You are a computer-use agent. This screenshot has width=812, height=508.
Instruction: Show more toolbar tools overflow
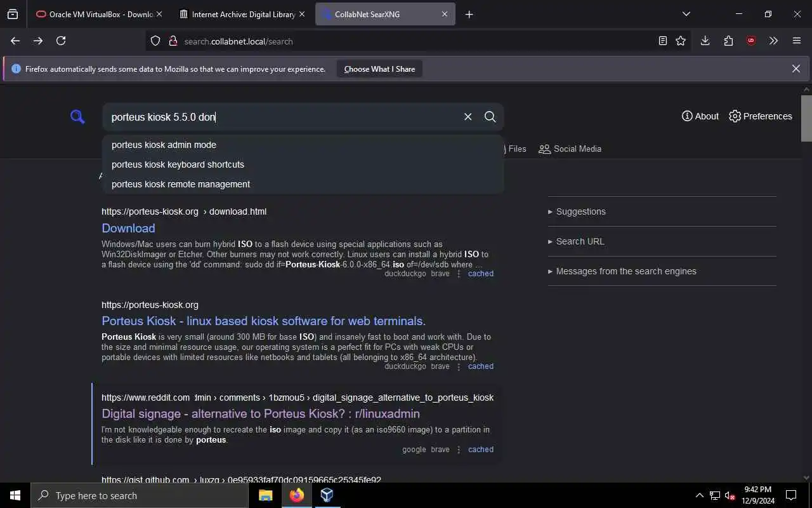coord(773,41)
